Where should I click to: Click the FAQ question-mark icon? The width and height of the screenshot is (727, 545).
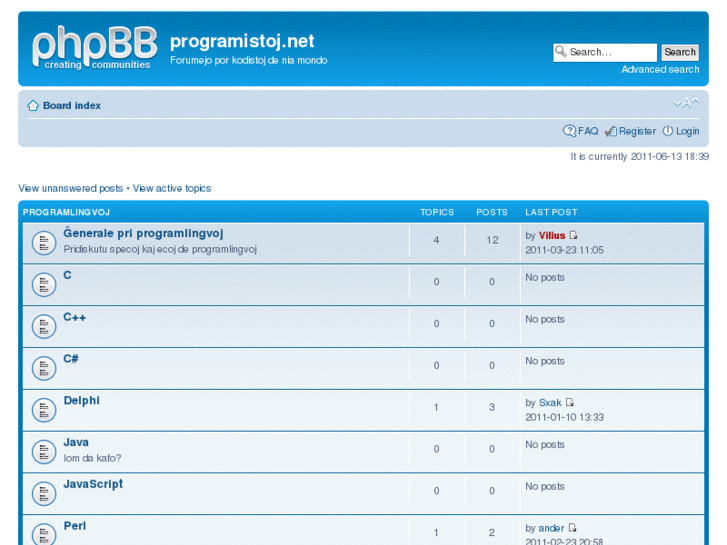pos(569,131)
